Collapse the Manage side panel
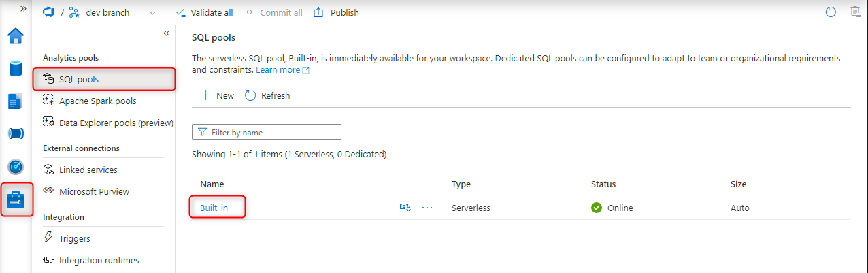Screen dimensions: 868x273 tap(166, 33)
